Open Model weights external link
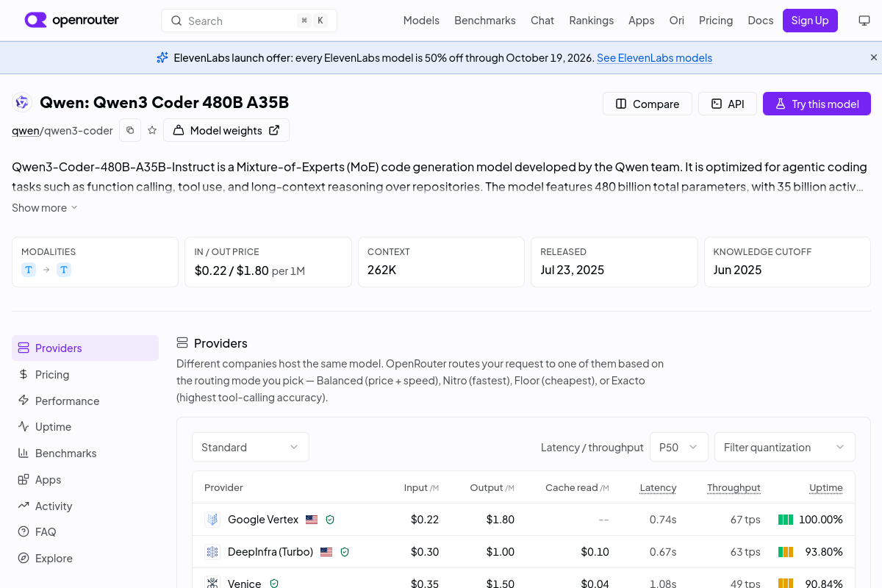This screenshot has height=588, width=882. pyautogui.click(x=226, y=130)
